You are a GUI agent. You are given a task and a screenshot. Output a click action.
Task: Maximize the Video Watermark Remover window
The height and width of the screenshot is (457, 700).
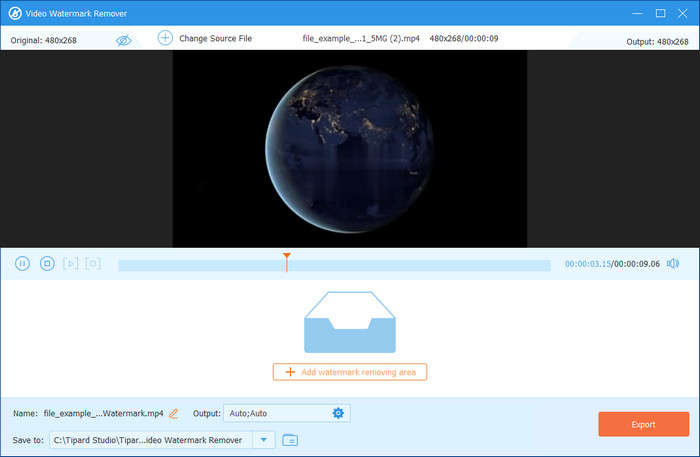click(x=661, y=13)
